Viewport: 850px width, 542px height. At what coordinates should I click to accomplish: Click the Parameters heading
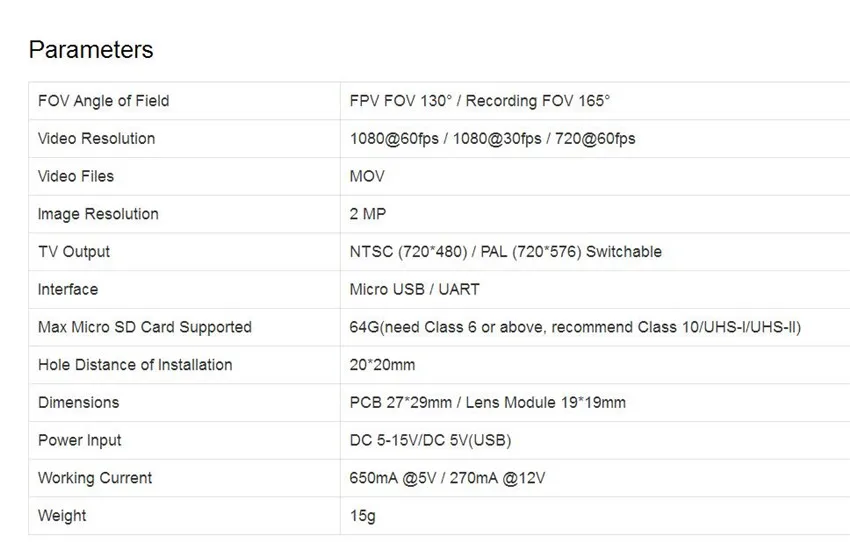click(x=91, y=50)
